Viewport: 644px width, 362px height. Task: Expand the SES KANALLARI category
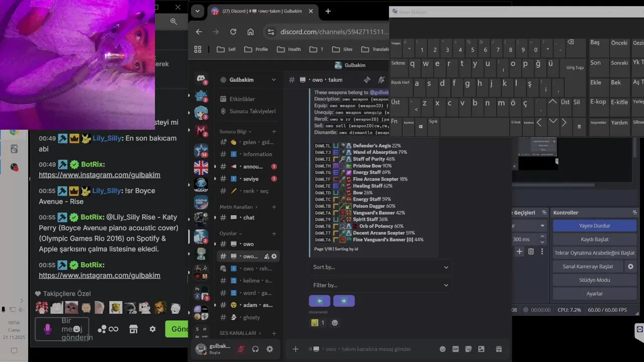241,333
